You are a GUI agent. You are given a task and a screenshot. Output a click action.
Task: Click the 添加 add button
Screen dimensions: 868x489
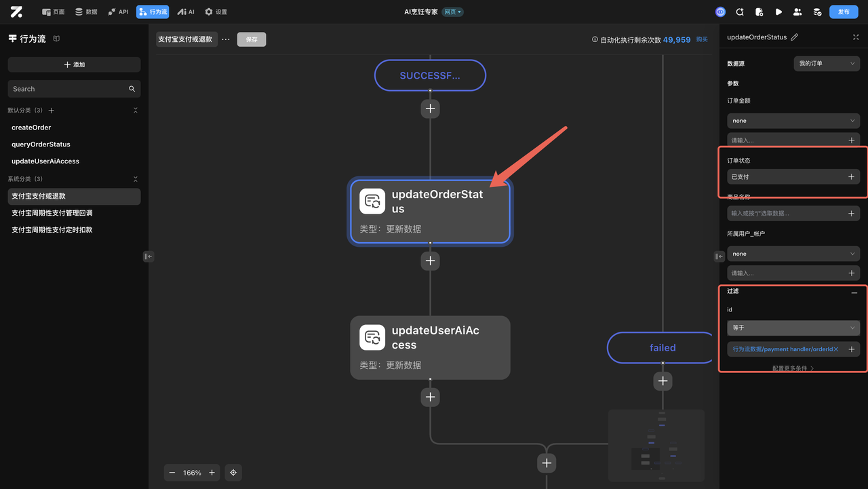point(74,64)
